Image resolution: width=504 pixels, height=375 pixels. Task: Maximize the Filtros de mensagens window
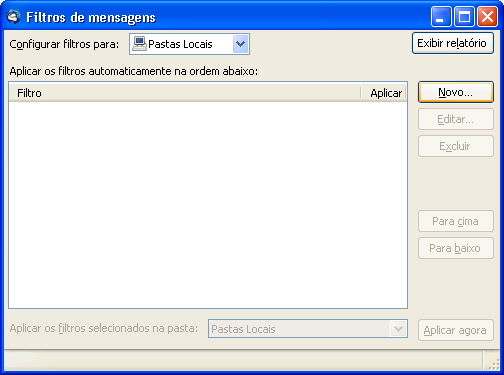464,16
